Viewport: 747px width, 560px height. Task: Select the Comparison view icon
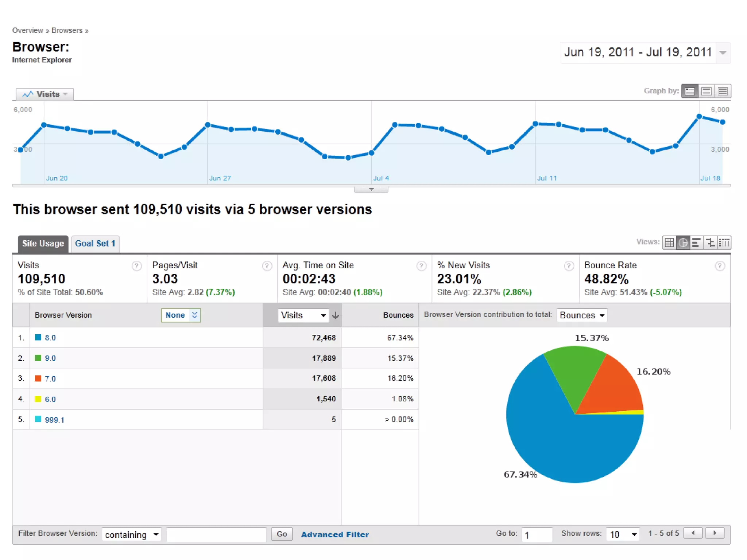pyautogui.click(x=710, y=243)
